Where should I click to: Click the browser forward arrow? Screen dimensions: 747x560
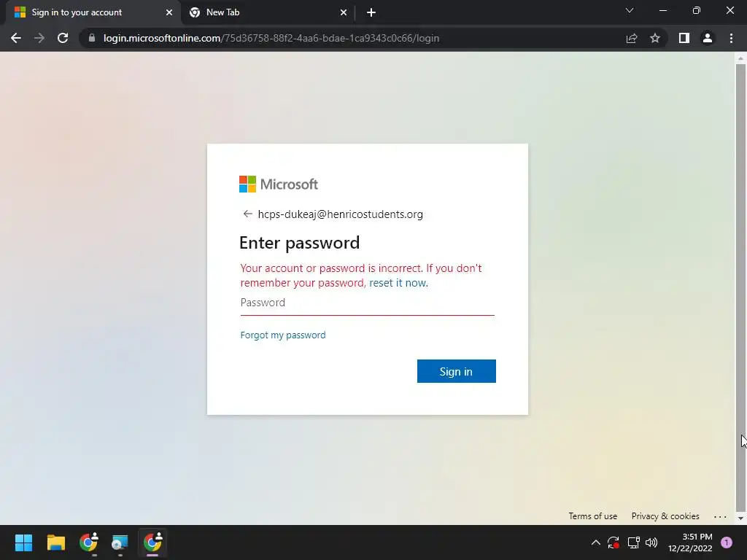pos(39,38)
